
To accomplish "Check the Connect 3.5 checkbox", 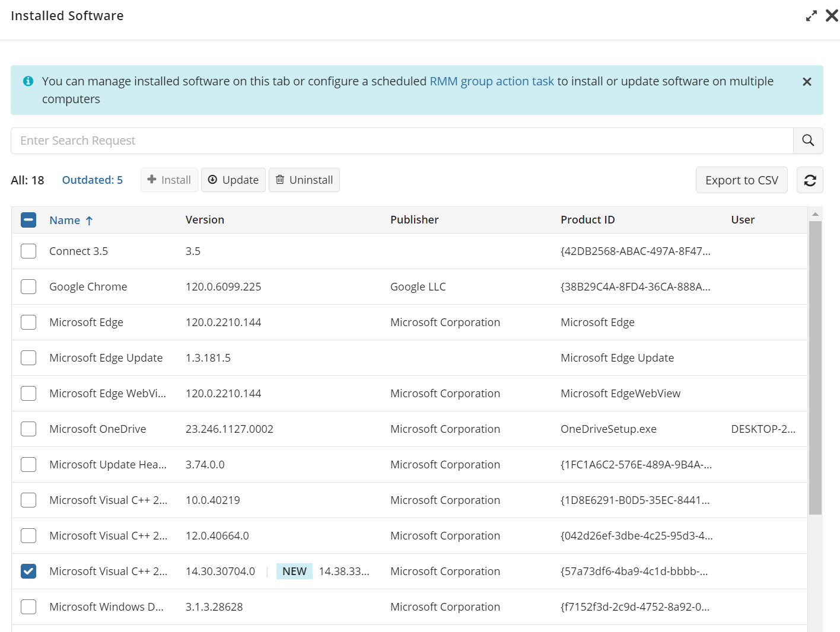I will (x=28, y=251).
